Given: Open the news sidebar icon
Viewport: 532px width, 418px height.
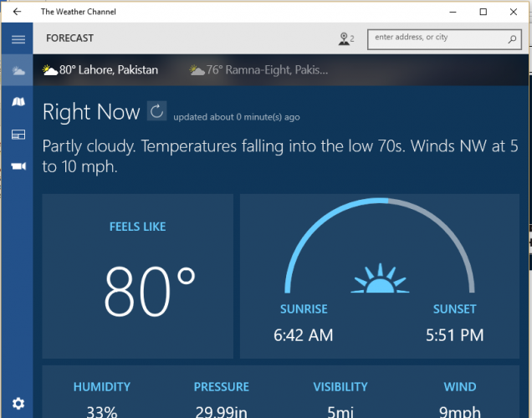Looking at the screenshot, I should (x=18, y=135).
